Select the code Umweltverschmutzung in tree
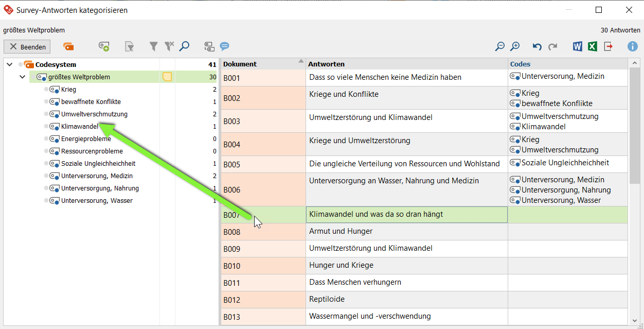Screen dimensions: 644x329 (x=94, y=114)
